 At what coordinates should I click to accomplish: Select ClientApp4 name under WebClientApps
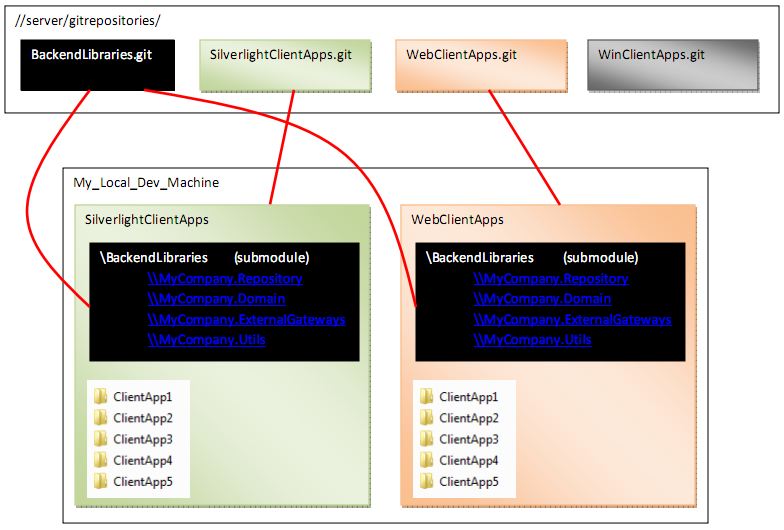click(x=469, y=460)
